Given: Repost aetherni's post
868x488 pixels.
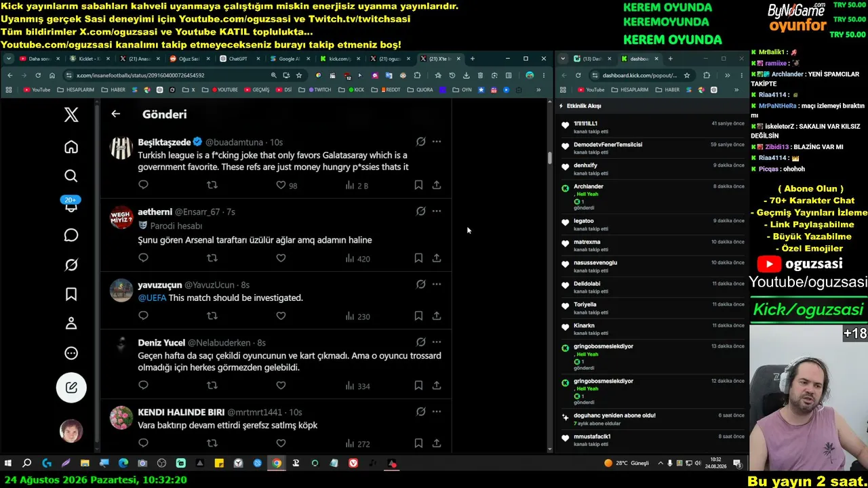Looking at the screenshot, I should (212, 258).
